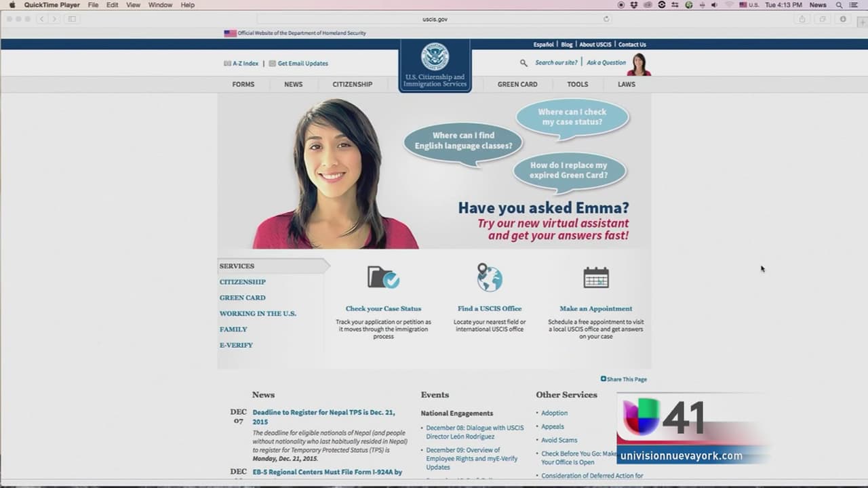The width and height of the screenshot is (868, 488).
Task: Click the Emma assistant avatar near Ask a Question
Action: point(639,64)
